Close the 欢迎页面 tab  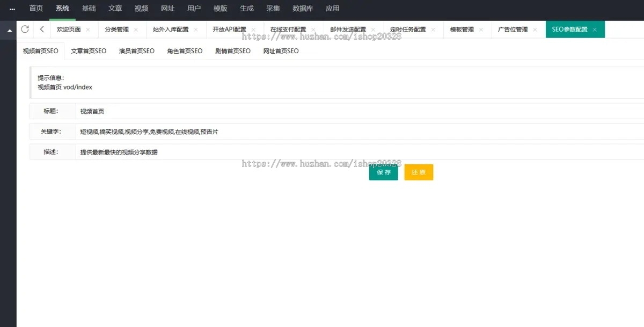pyautogui.click(x=88, y=30)
